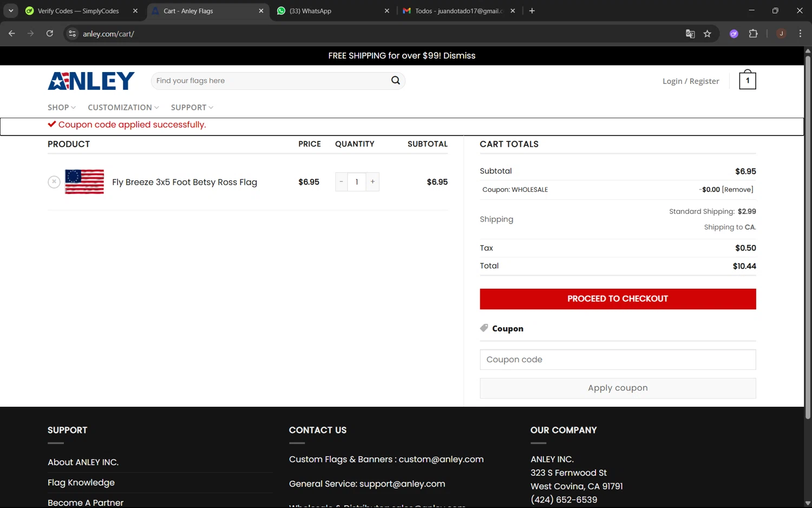Open the purple extension icon

pyautogui.click(x=734, y=34)
